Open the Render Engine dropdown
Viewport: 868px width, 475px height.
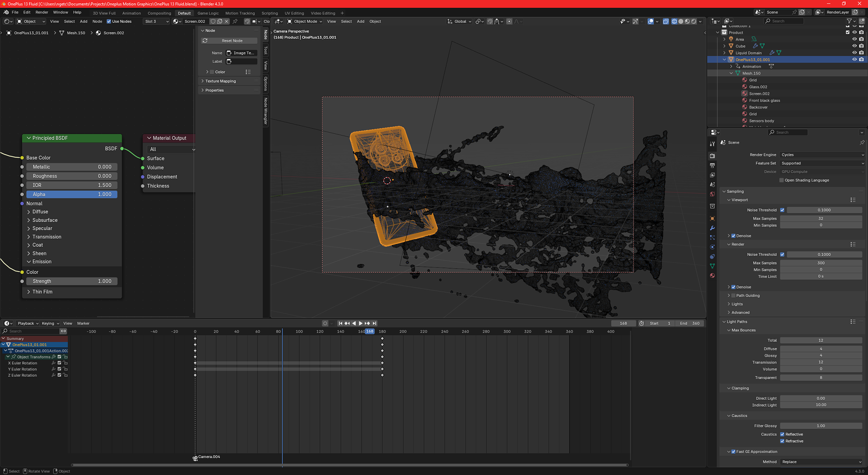click(821, 155)
